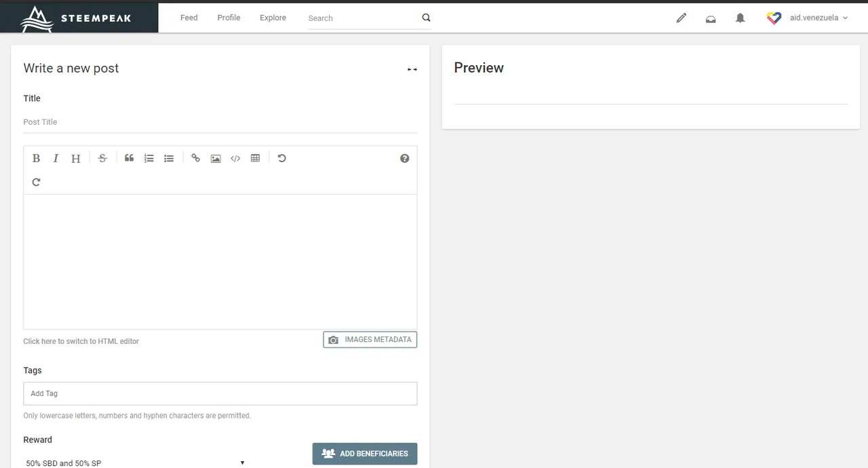Open the Profile page

229,18
